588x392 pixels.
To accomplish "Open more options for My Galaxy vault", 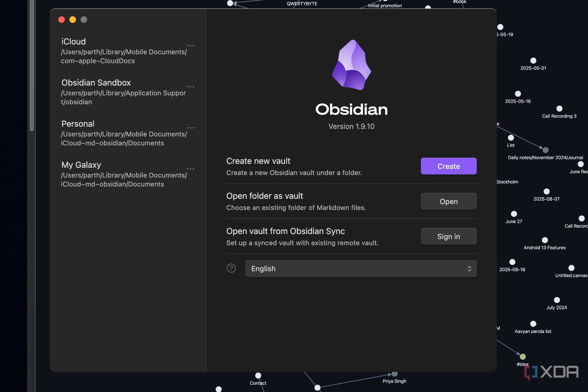I will 190,169.
